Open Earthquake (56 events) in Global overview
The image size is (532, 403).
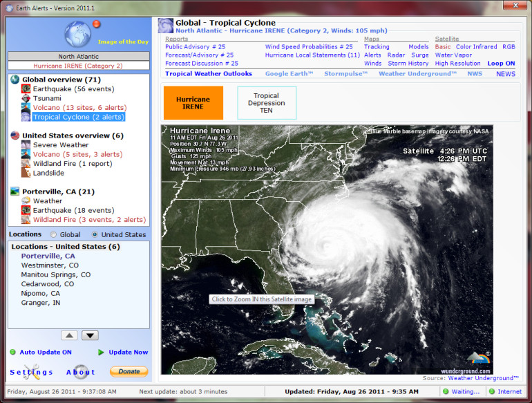74,89
